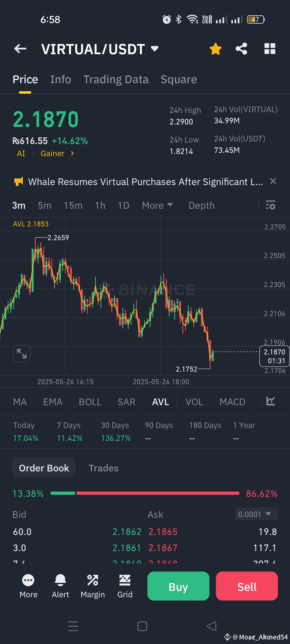The width and height of the screenshot is (290, 644).
Task: Tap ask price 2.1865
Action: click(163, 532)
